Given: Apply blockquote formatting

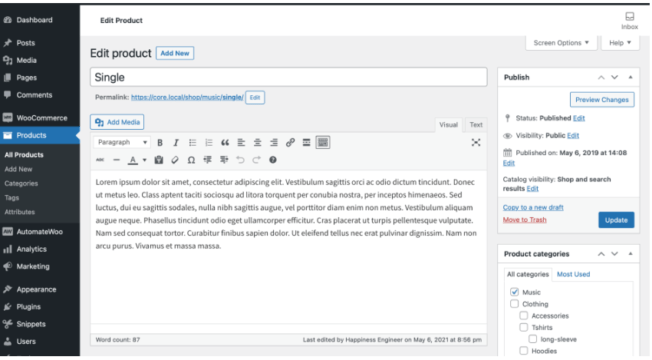Looking at the screenshot, I should 225,143.
